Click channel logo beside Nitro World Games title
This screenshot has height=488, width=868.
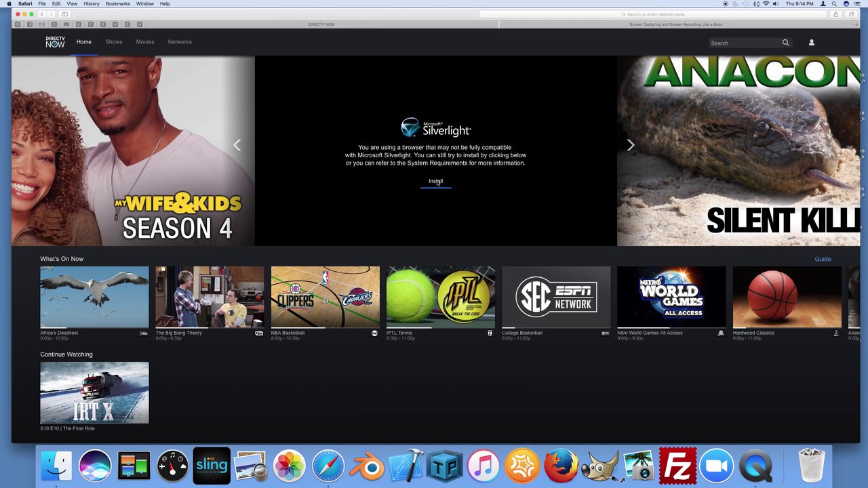(x=721, y=333)
